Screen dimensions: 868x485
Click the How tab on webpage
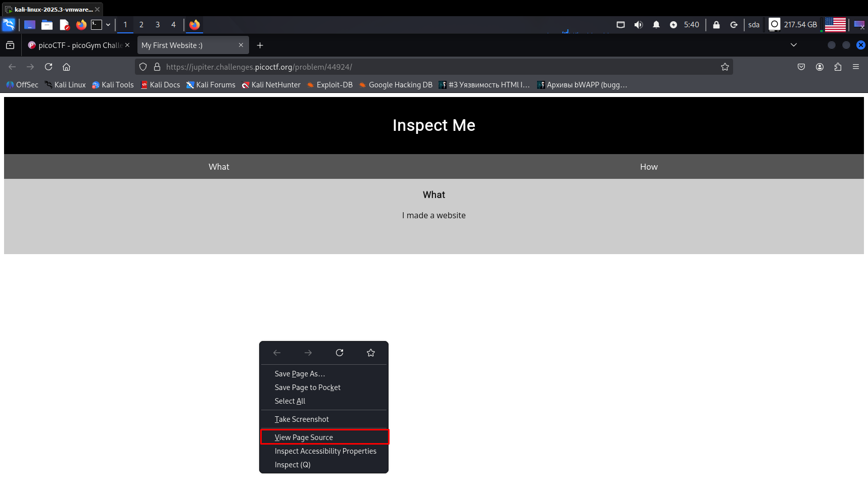tap(649, 167)
